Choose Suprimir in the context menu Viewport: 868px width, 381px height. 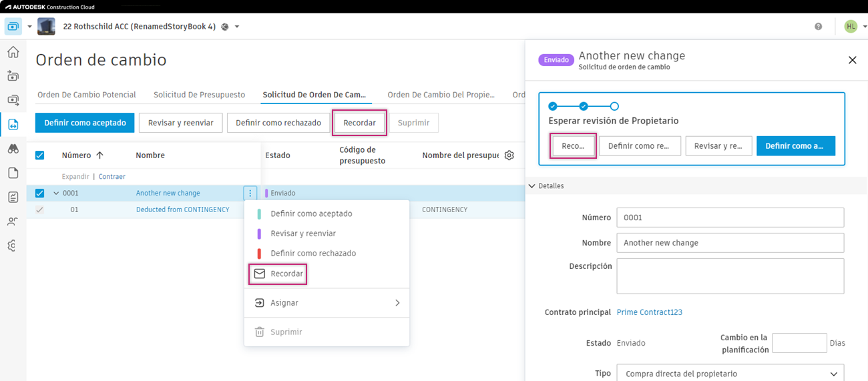327,332
